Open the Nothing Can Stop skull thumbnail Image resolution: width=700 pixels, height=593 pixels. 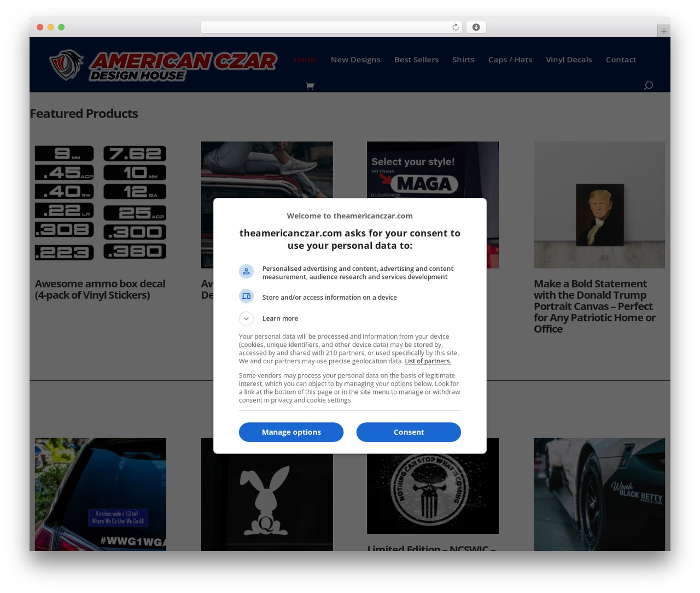coord(433,493)
